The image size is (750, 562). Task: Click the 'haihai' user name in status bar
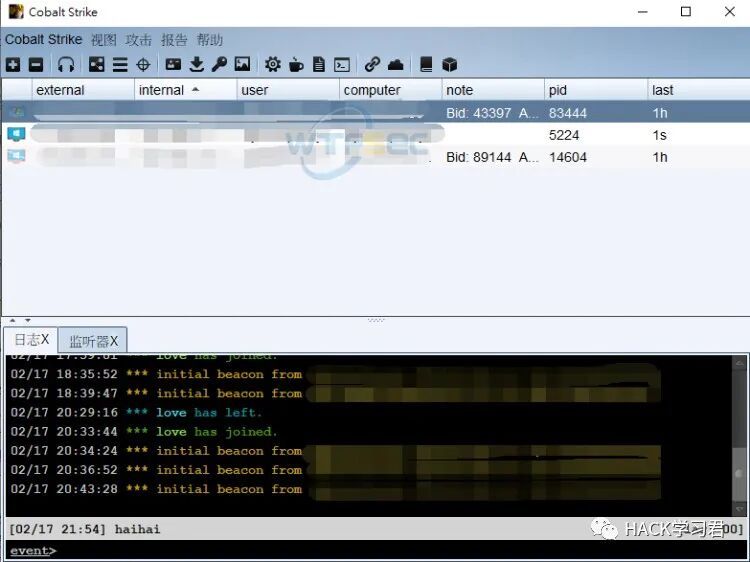(x=137, y=529)
